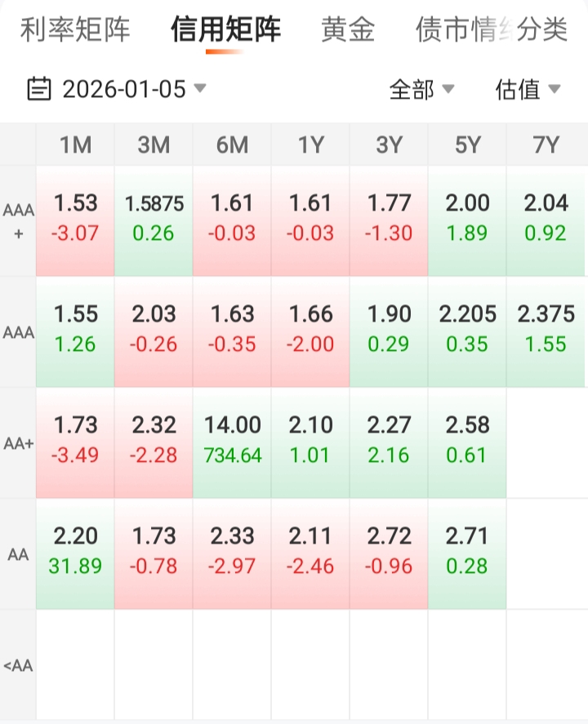Image resolution: width=588 pixels, height=724 pixels.
Task: Tap the 分类 button
Action: click(544, 30)
